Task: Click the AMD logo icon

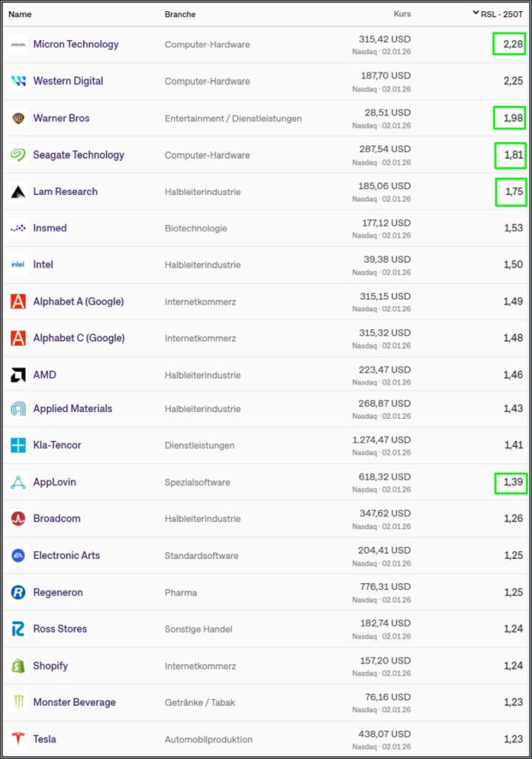Action: pyautogui.click(x=18, y=375)
